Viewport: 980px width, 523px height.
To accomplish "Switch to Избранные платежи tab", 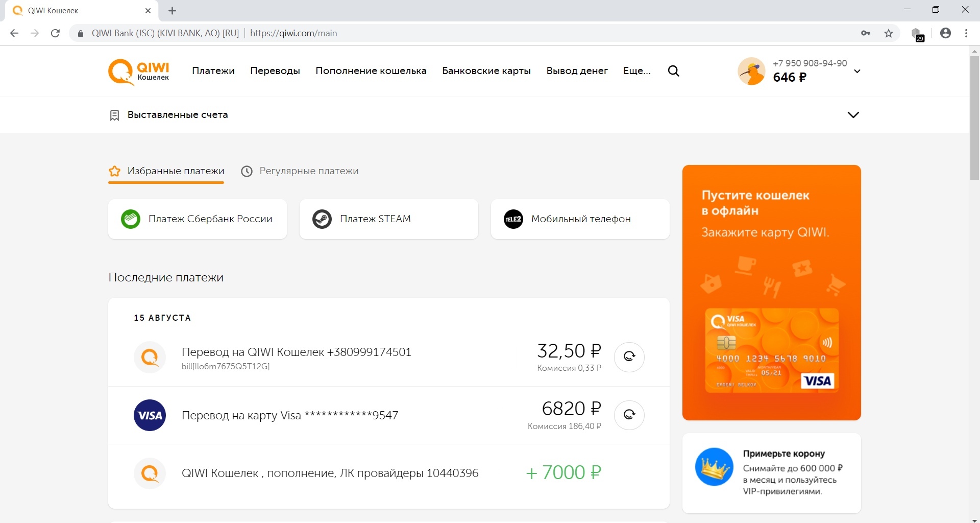I will (166, 171).
